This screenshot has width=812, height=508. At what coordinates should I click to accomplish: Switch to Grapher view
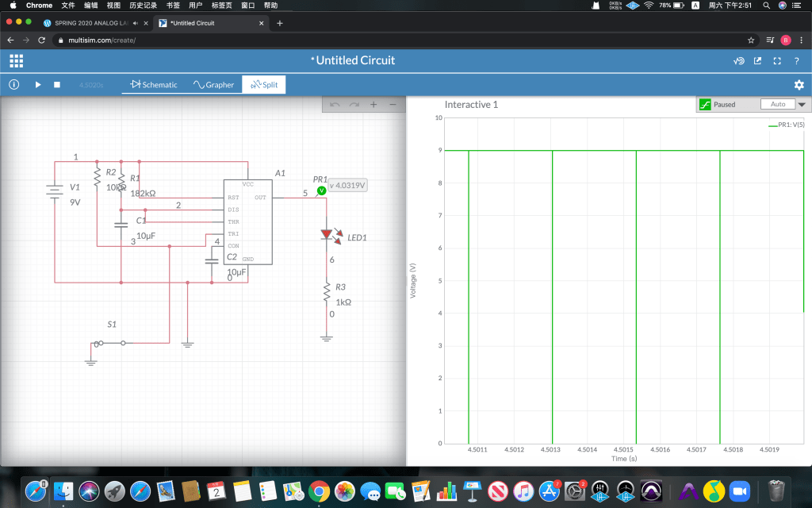(x=213, y=85)
